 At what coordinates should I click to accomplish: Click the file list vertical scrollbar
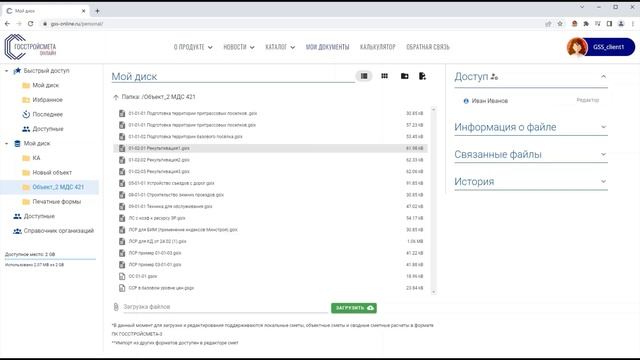[433, 200]
